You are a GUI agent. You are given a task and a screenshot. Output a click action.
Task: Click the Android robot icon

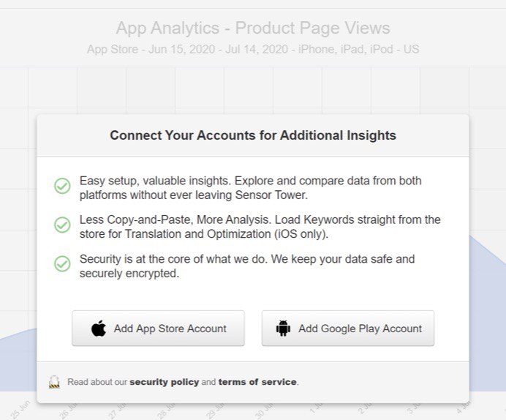click(x=283, y=329)
